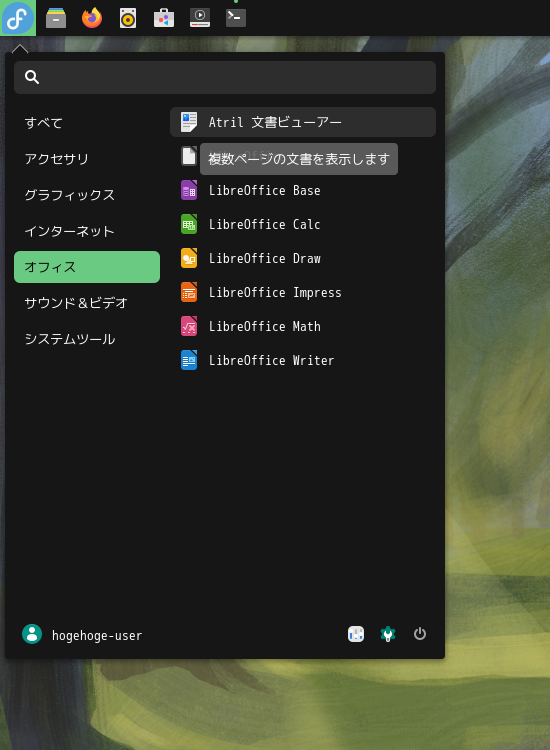
Task: Launch LibreOffice Calc entry
Action: (x=303, y=224)
